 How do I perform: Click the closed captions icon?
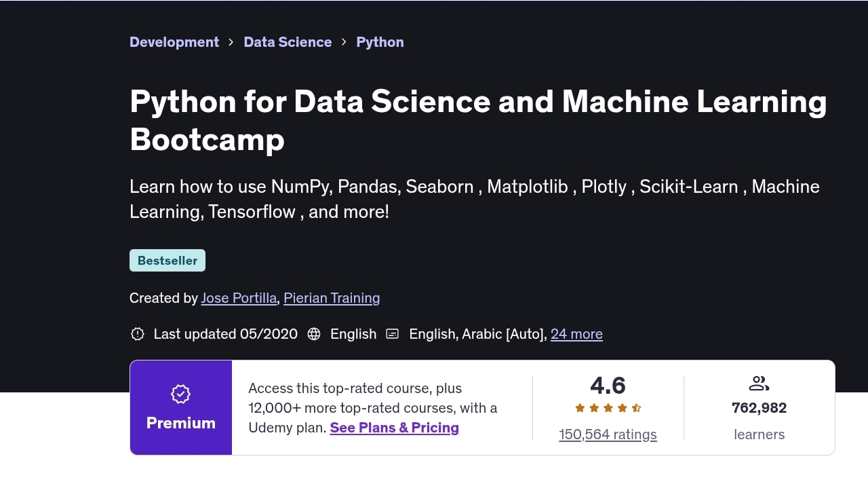pos(393,334)
